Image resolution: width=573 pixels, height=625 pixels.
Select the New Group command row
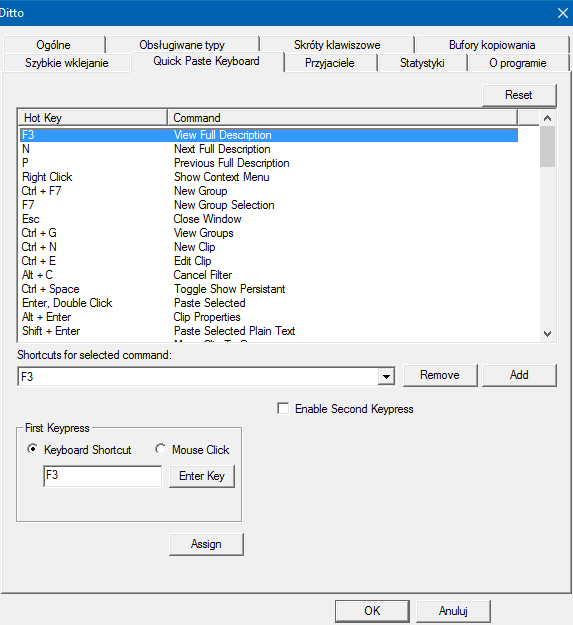[269, 191]
